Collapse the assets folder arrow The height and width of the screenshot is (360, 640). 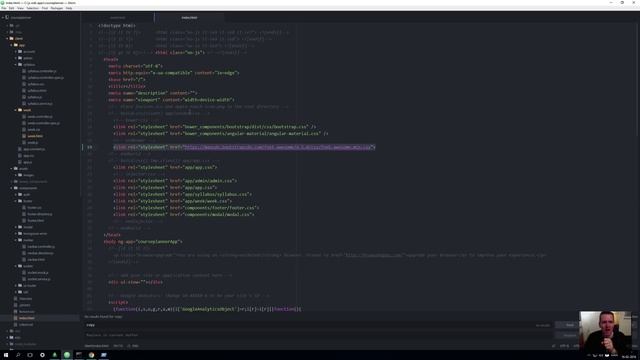[x=11, y=169]
